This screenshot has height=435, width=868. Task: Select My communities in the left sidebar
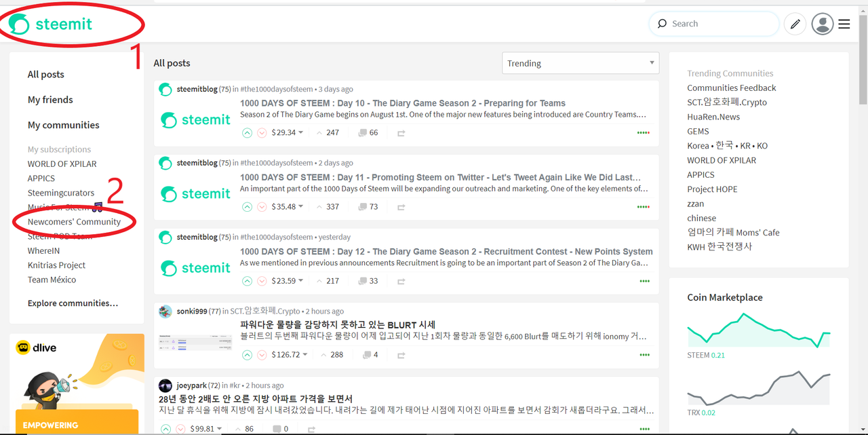point(64,125)
